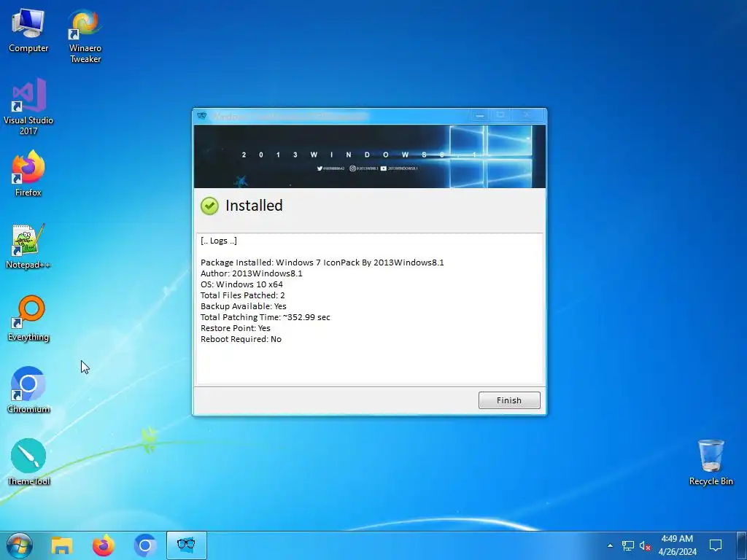Select Winaero Tweaker desktop shortcut
This screenshot has height=560, width=747.
[x=85, y=36]
